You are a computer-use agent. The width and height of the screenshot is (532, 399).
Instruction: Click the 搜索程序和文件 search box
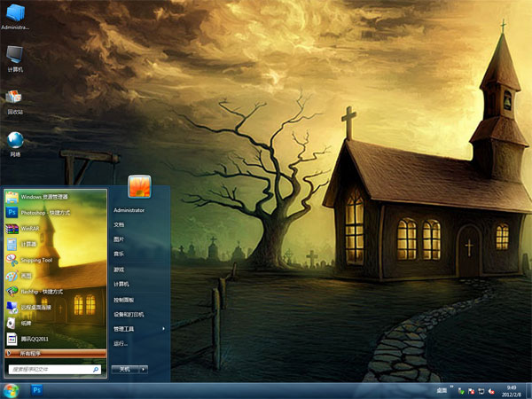pos(55,368)
